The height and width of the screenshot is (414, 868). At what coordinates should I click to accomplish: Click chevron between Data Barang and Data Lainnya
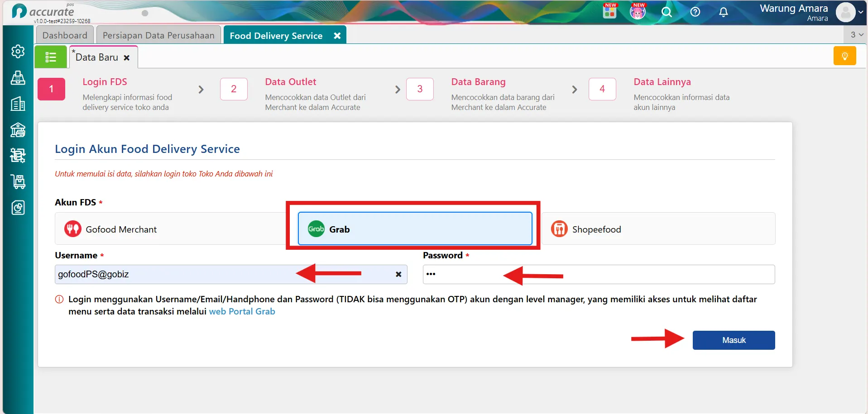[x=574, y=90]
